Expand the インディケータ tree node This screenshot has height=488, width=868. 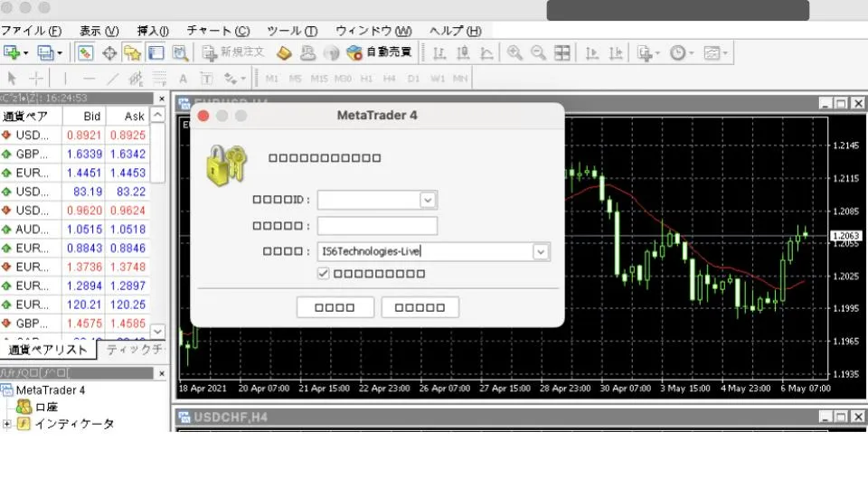[6, 424]
